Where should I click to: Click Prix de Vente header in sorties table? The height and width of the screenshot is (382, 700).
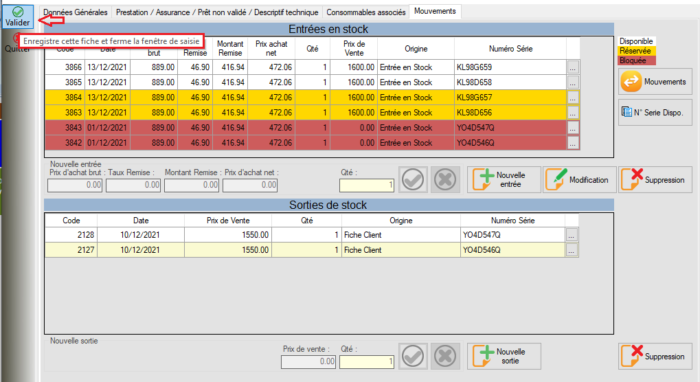coord(228,220)
